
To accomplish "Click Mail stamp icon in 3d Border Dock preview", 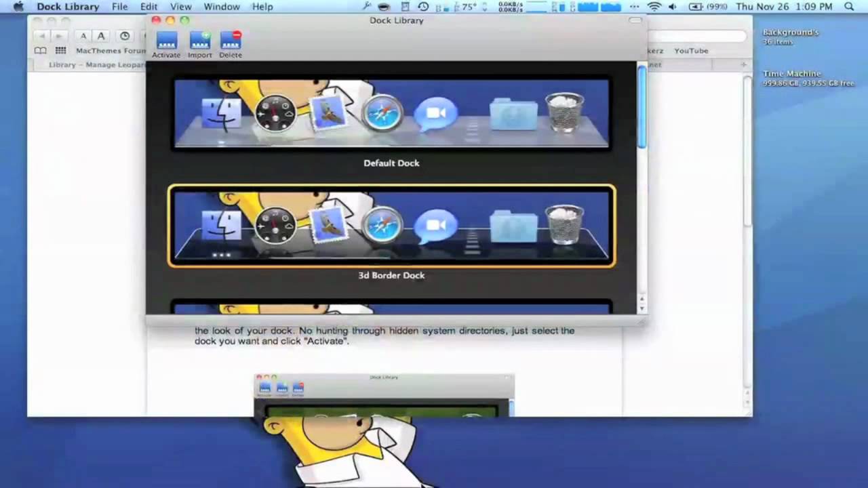I will click(329, 225).
